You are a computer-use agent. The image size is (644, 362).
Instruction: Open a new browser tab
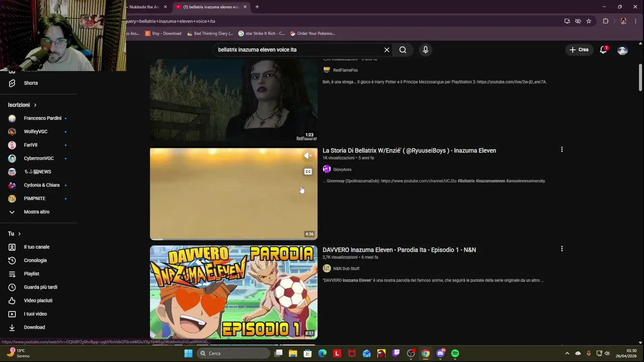(x=257, y=7)
